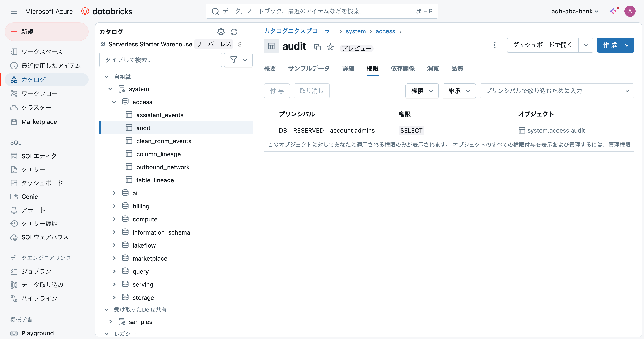Refresh the catalog tree
644x339 pixels.
click(x=234, y=32)
